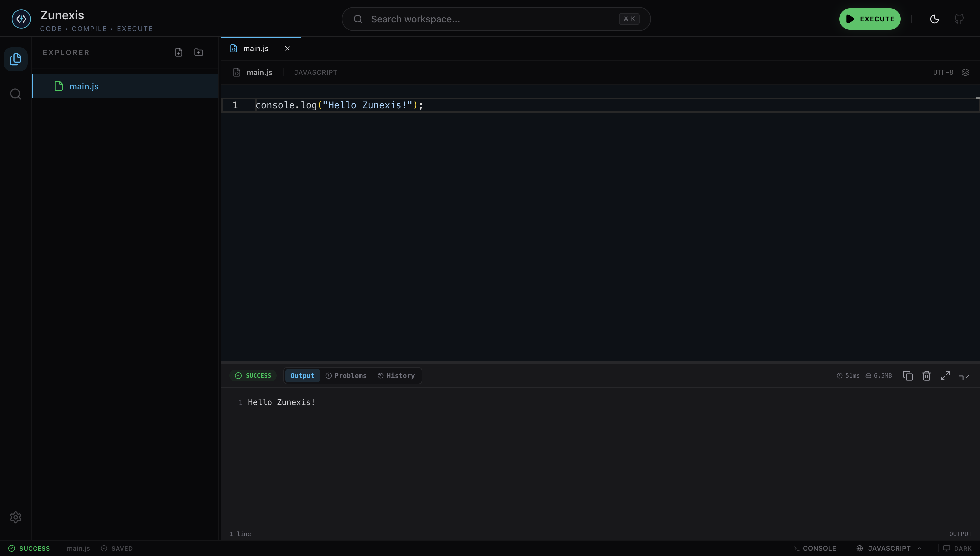The image size is (980, 556).
Task: Click the JAVASCRIPT label in editor header
Action: [316, 72]
